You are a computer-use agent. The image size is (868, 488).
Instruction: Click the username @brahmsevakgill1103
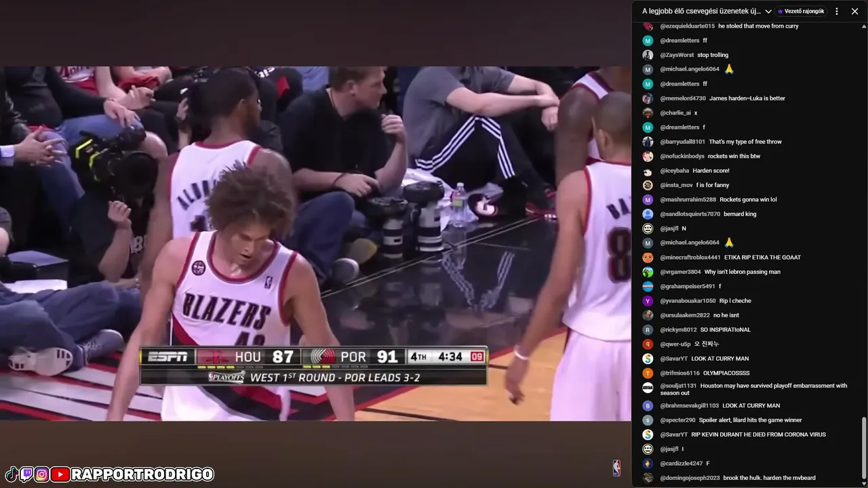689,405
